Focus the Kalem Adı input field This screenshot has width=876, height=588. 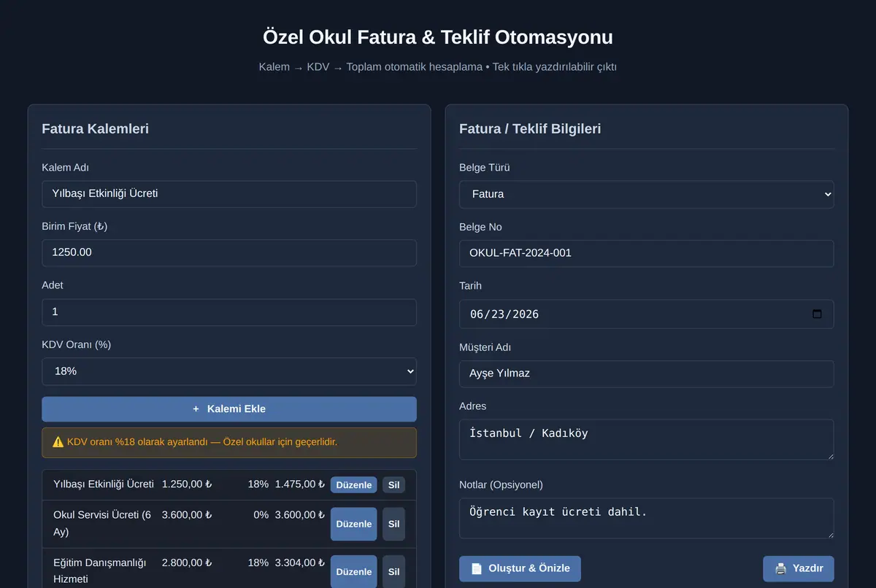(x=229, y=194)
